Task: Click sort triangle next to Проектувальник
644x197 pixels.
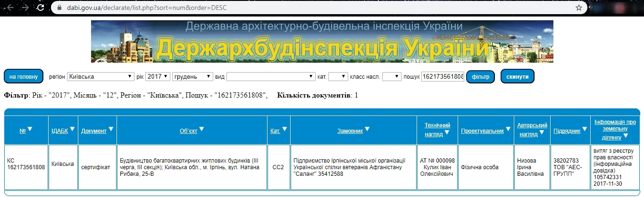Action: coord(508,129)
